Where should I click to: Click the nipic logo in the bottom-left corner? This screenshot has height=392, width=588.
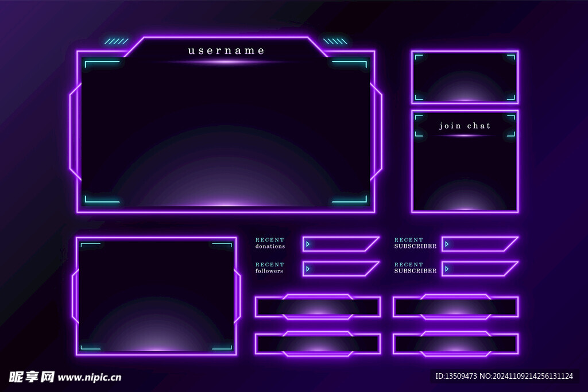pyautogui.click(x=32, y=377)
